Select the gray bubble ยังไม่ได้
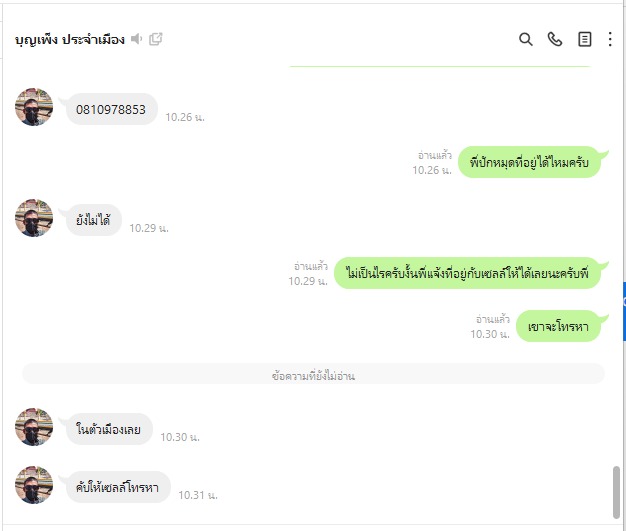The image size is (626, 531). pyautogui.click(x=93, y=220)
